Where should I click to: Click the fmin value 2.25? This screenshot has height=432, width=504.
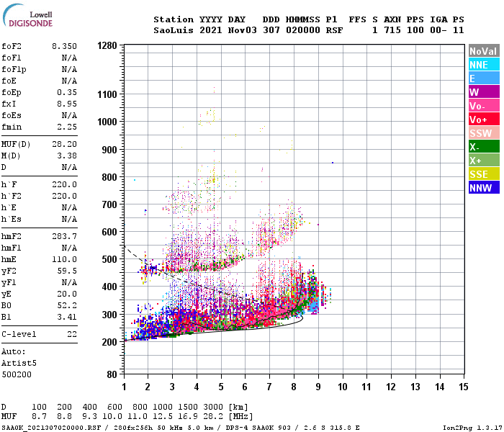[x=67, y=127]
